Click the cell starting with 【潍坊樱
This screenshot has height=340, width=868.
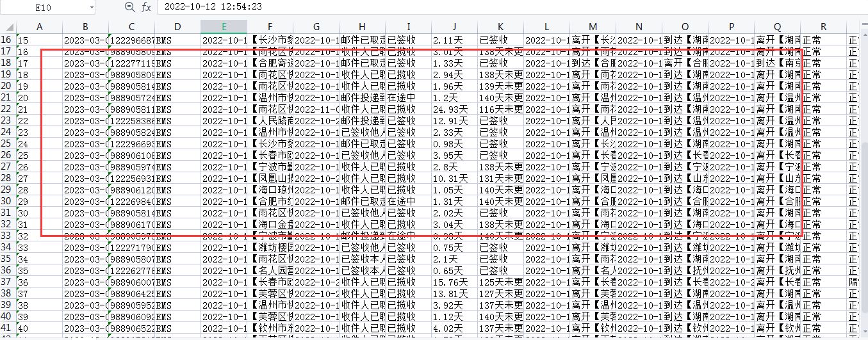(270, 247)
